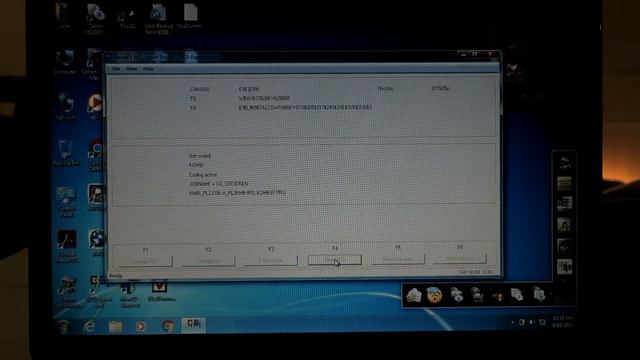640x360 pixels.
Task: Show hidden tray icons arrow on taskbar
Action: tap(512, 322)
